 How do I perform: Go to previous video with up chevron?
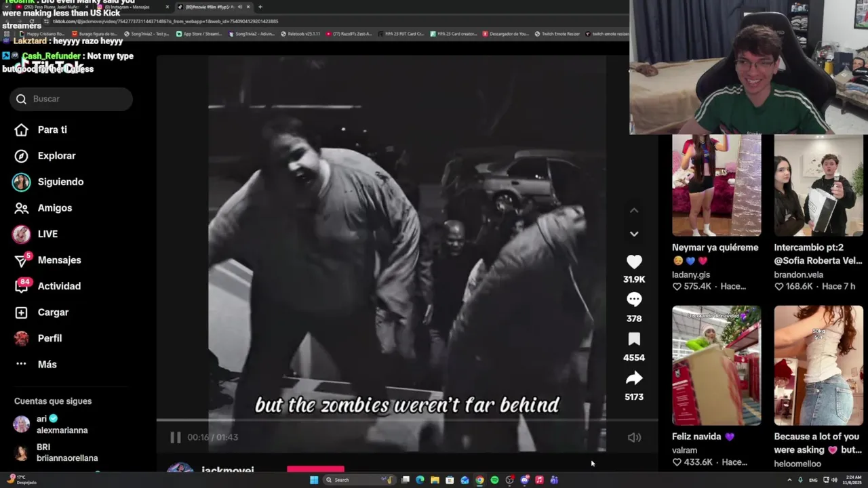(x=634, y=211)
